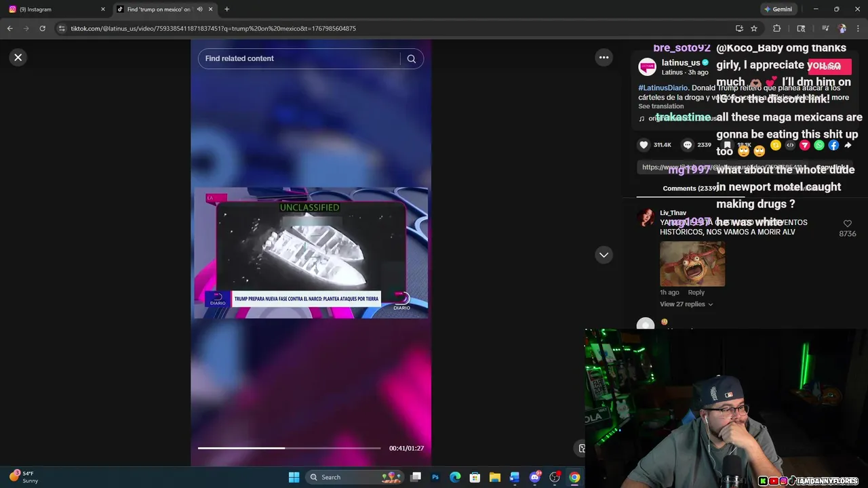Open comments via the speech bubble icon
Screen dimensions: 868x488
point(688,144)
